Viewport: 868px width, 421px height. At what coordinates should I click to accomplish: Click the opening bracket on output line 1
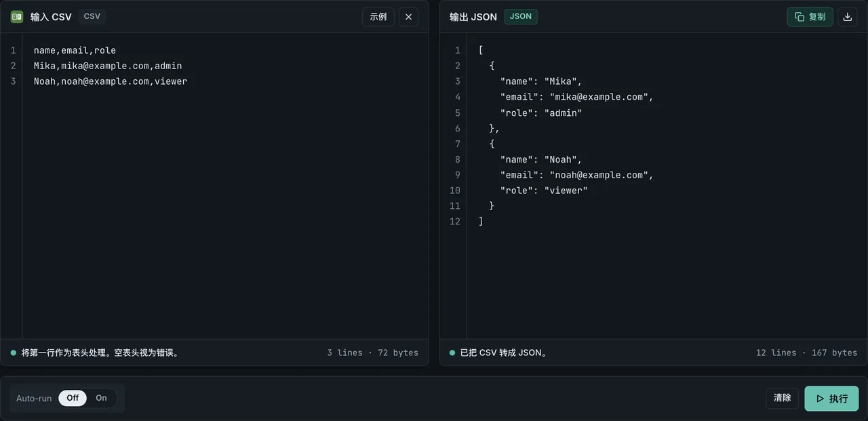(481, 50)
